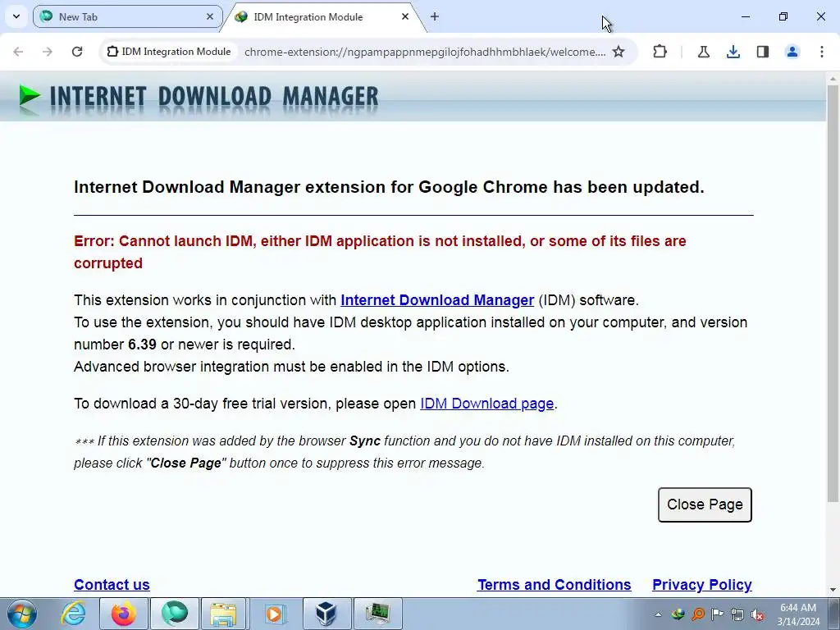Open the Extensions puzzle menu
This screenshot has width=840, height=630.
(660, 52)
